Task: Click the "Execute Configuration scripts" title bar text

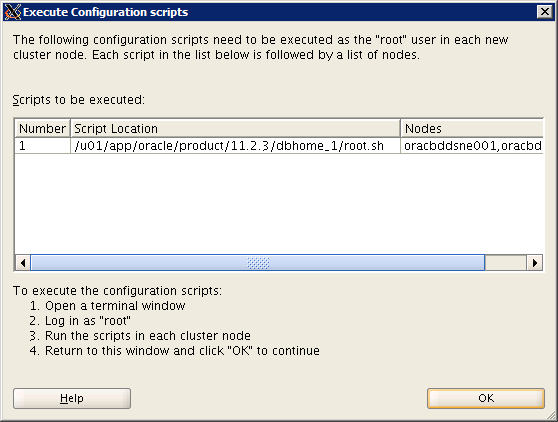Action: pyautogui.click(x=105, y=12)
